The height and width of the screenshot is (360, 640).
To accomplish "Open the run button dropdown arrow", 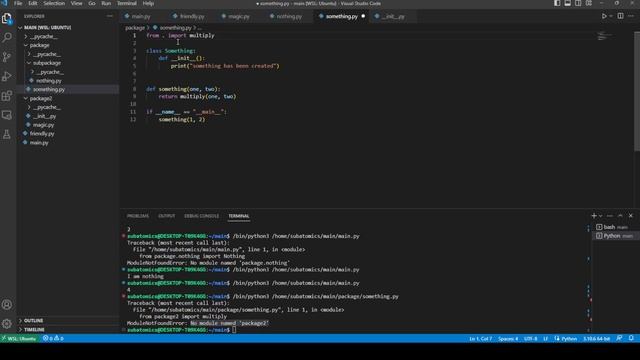I will click(611, 16).
